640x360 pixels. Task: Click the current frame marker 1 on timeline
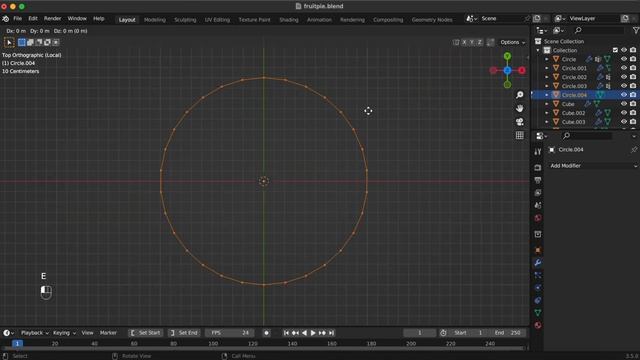(17, 344)
